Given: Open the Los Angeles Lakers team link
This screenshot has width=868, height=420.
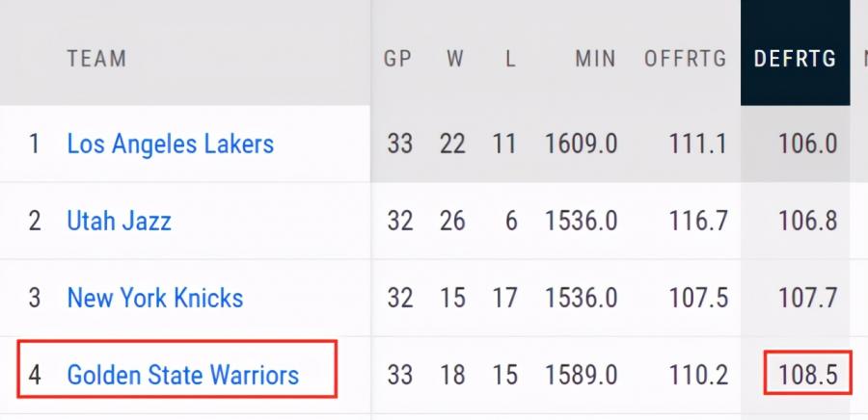Looking at the screenshot, I should point(171,144).
